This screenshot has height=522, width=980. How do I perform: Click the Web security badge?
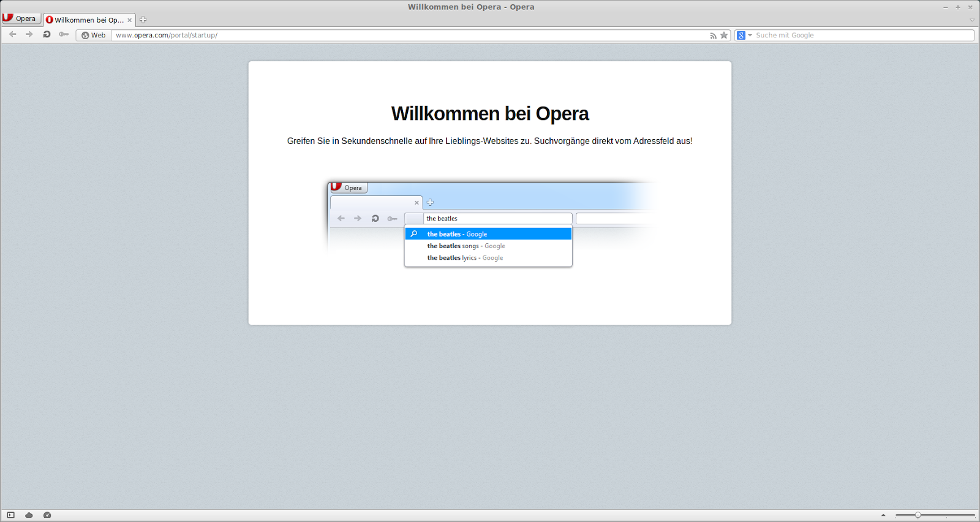click(94, 36)
